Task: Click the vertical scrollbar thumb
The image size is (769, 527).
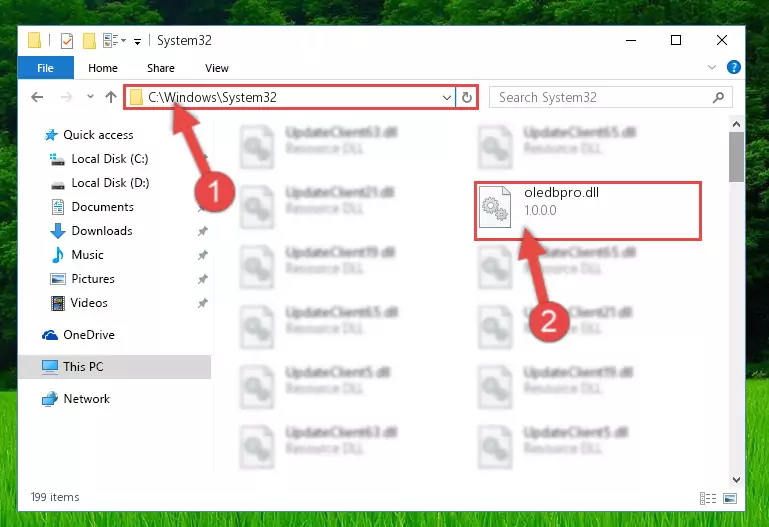Action: [736, 157]
